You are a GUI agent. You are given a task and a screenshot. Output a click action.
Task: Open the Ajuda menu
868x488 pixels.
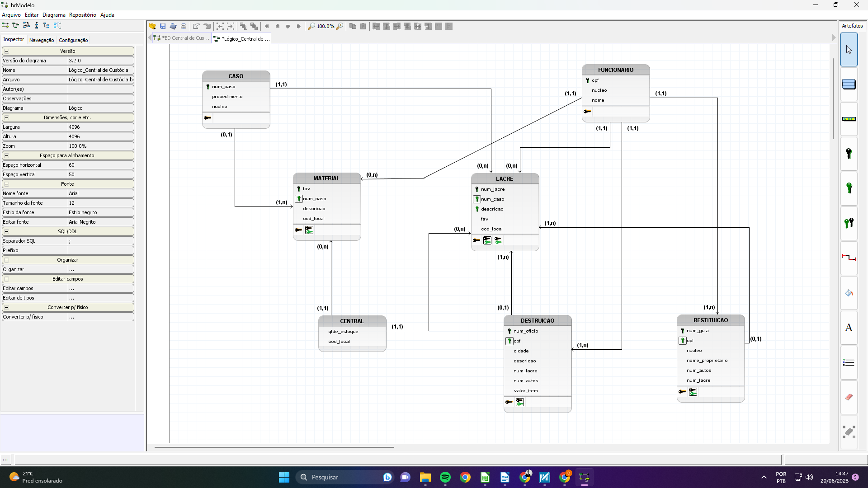click(x=107, y=15)
